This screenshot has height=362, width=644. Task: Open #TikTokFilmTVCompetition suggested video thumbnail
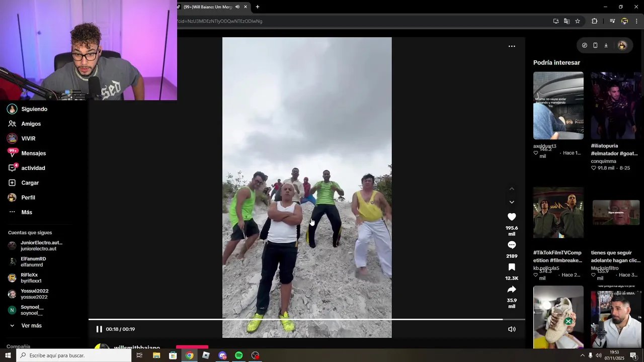558,213
